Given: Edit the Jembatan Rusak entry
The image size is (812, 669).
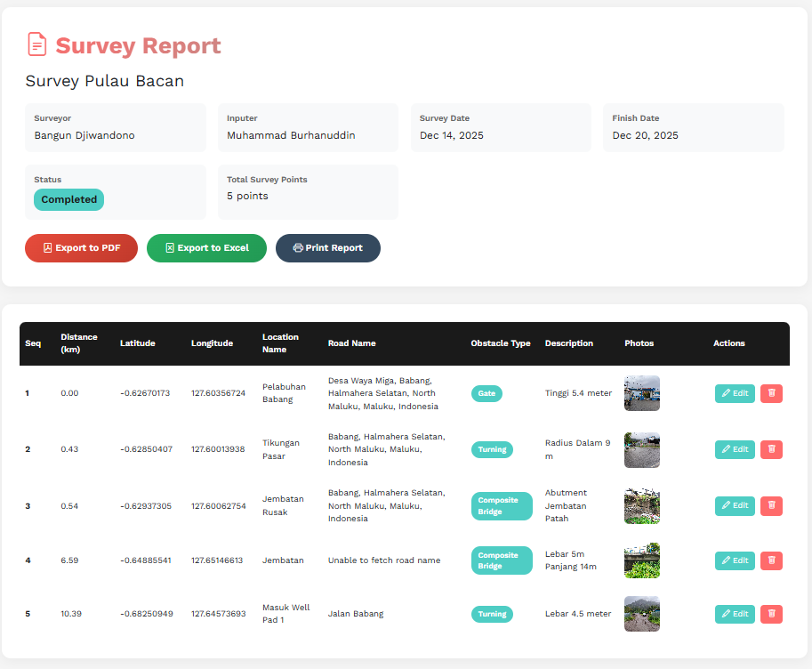Looking at the screenshot, I should (735, 506).
